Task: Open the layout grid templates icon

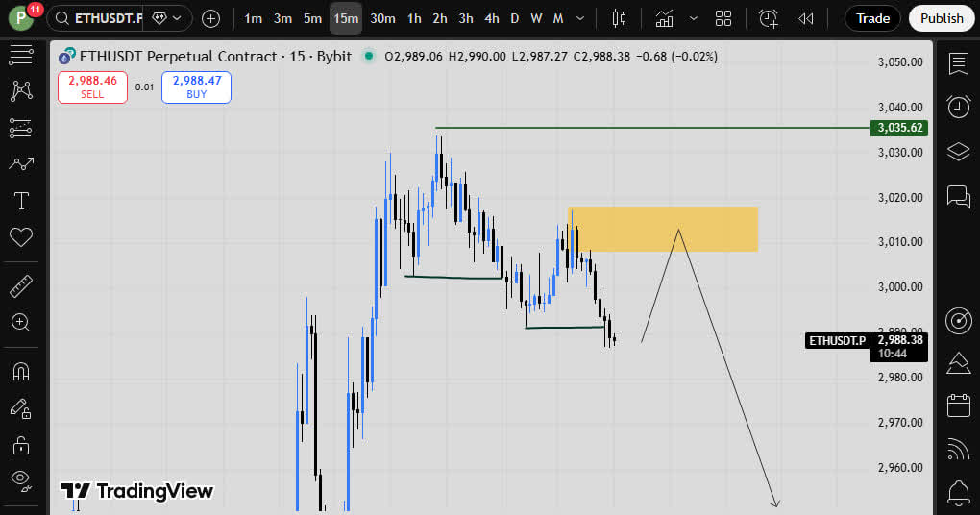Action: (x=723, y=18)
